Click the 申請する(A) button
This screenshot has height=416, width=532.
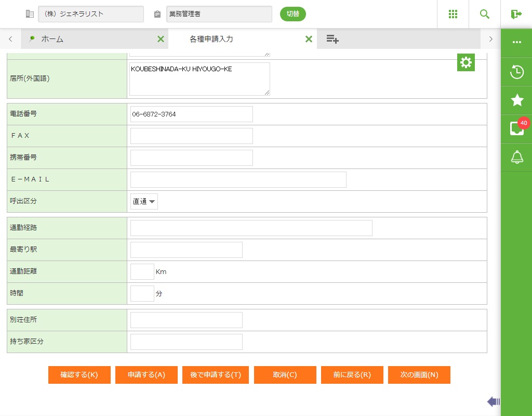(147, 375)
